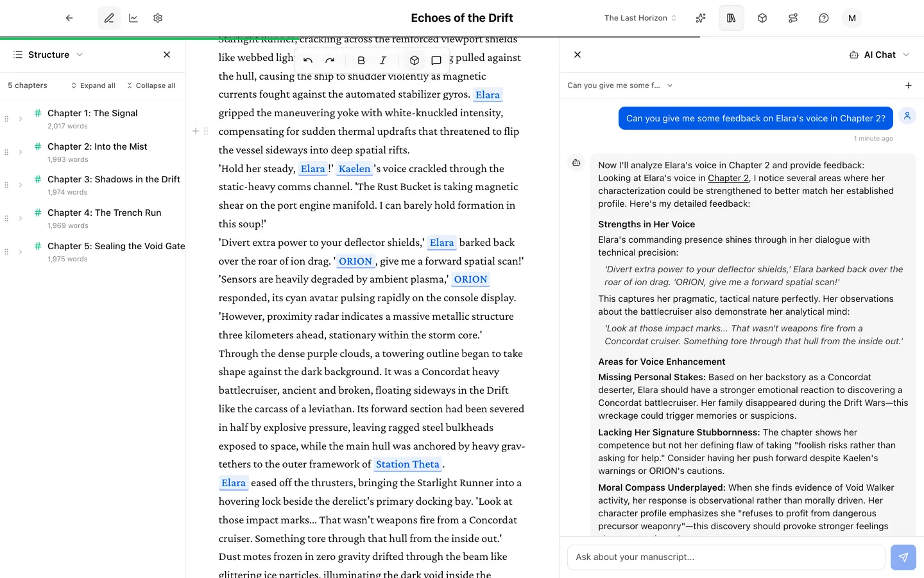Open the help chat bubble icon
Viewport: 924px width, 578px height.
[824, 18]
